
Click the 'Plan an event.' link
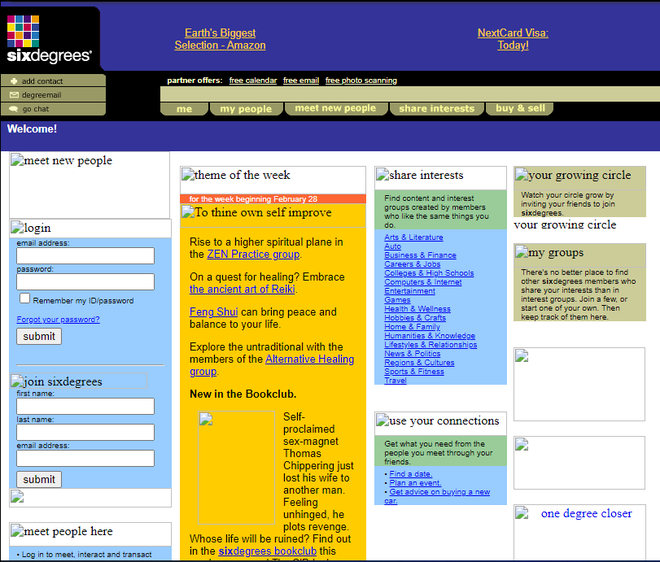click(x=415, y=483)
